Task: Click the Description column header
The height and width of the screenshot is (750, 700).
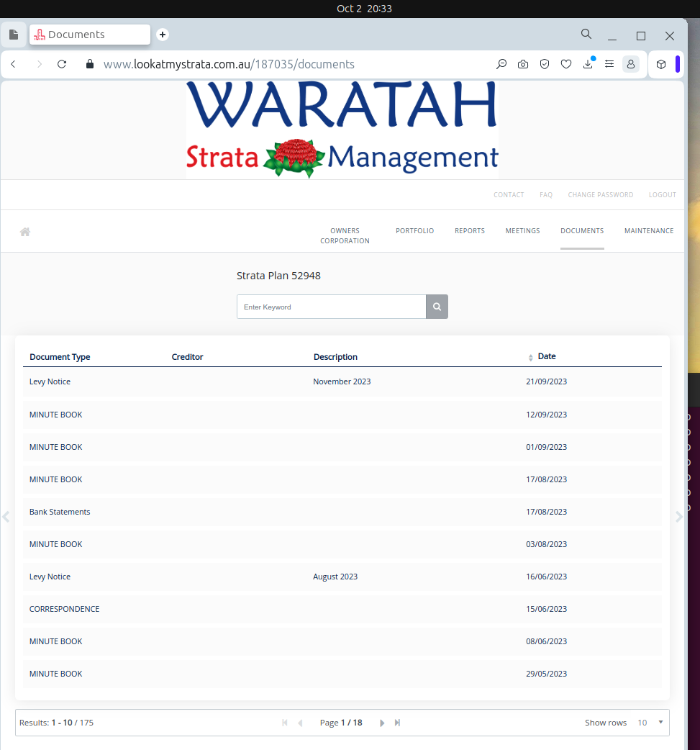Action: (335, 357)
